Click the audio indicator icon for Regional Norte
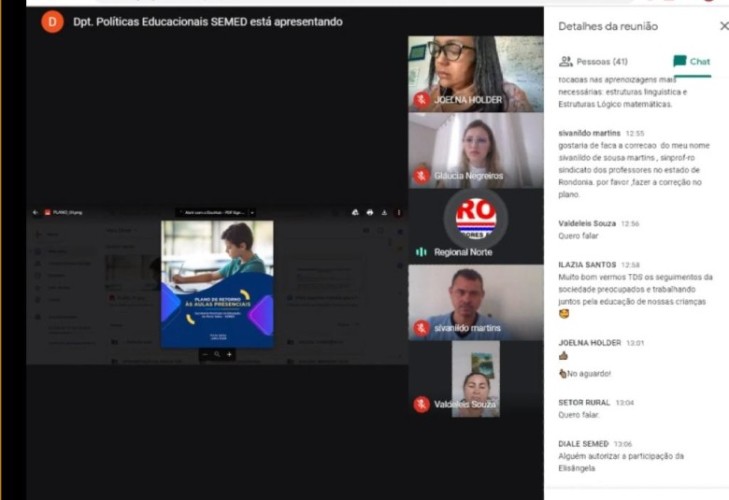 coord(422,252)
